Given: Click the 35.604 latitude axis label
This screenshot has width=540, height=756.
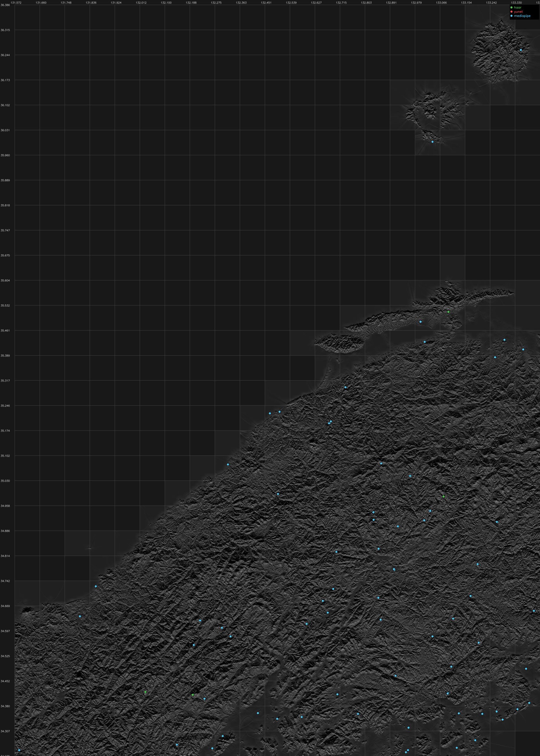Looking at the screenshot, I should point(5,281).
